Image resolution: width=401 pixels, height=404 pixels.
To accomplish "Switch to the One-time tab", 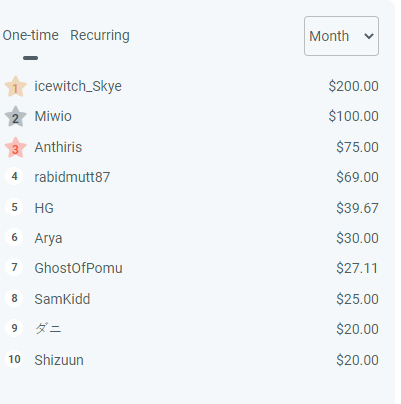I will [x=31, y=35].
